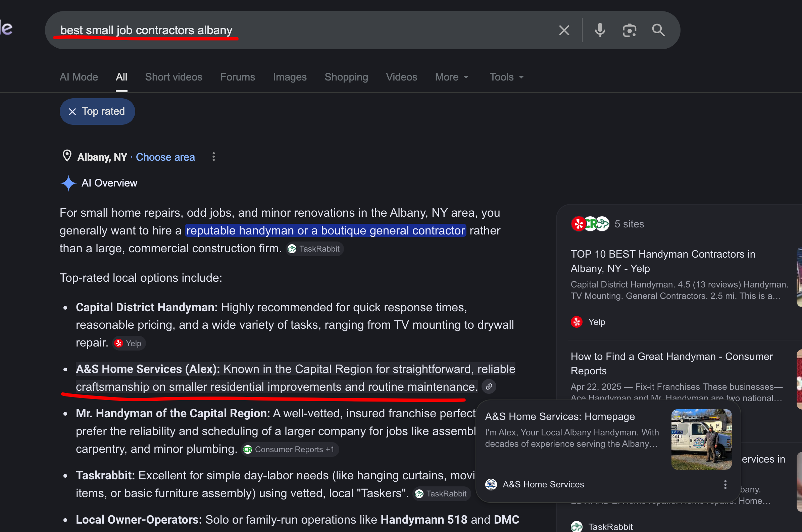This screenshot has height=532, width=802.
Task: Click the TaskRabbit citation chip after "Taskers"
Action: point(441,494)
